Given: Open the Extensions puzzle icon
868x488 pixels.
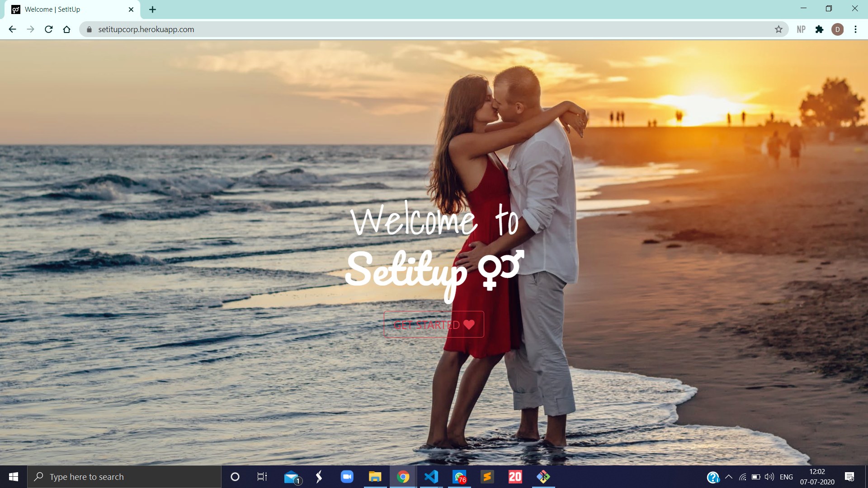Looking at the screenshot, I should 819,29.
